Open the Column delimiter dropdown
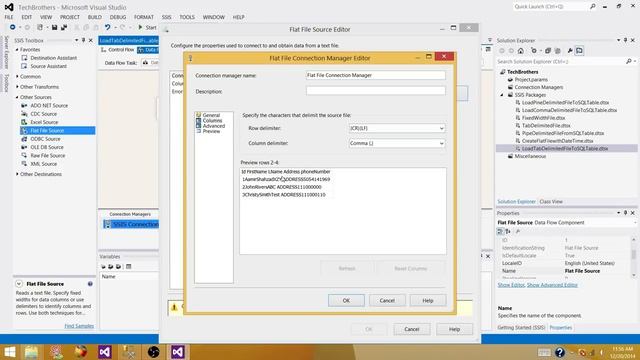 click(x=397, y=143)
